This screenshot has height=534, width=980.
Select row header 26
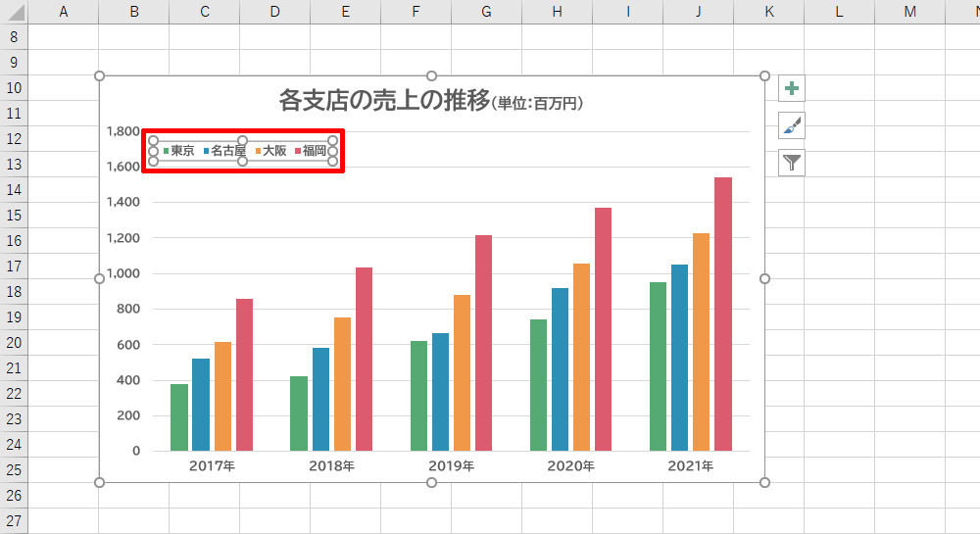click(14, 495)
